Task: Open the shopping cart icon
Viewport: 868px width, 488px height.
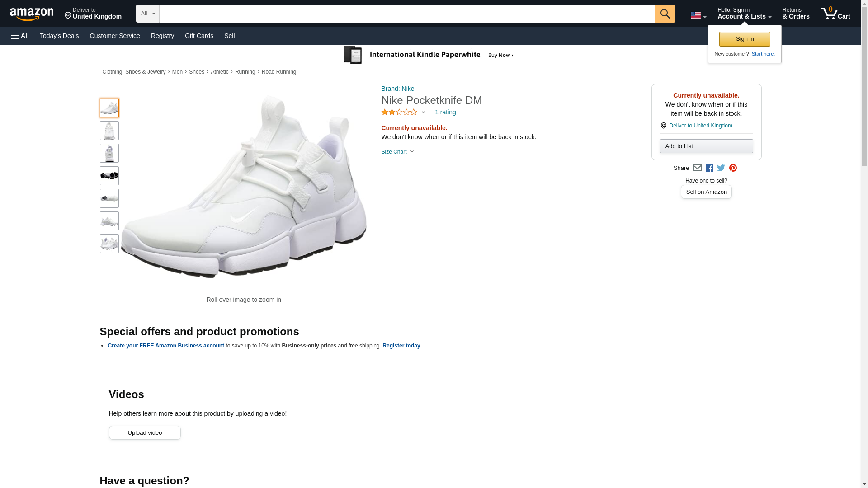Action: point(835,14)
